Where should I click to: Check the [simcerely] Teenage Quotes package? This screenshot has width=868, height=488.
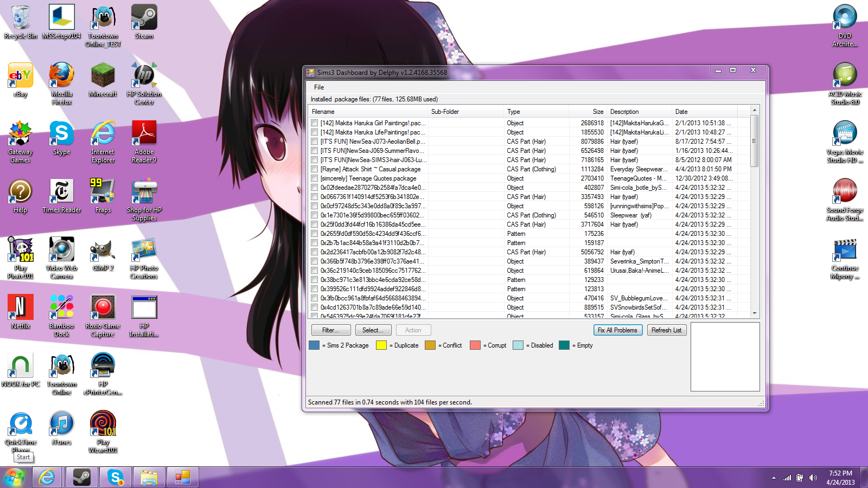point(314,178)
